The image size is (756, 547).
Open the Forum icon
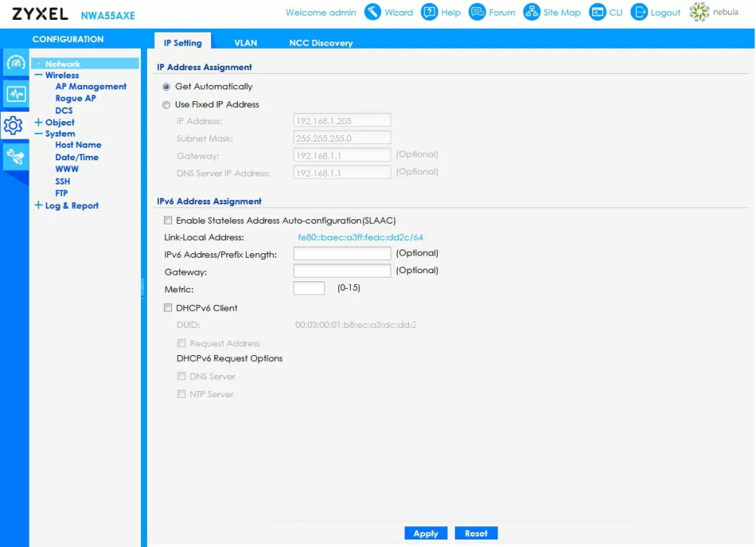click(478, 12)
